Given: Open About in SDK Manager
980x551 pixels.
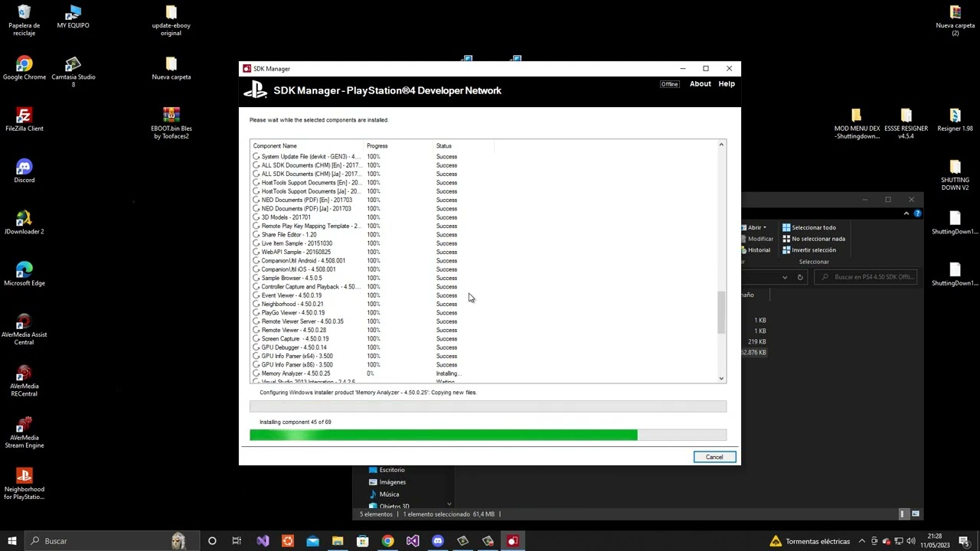Looking at the screenshot, I should pos(700,84).
